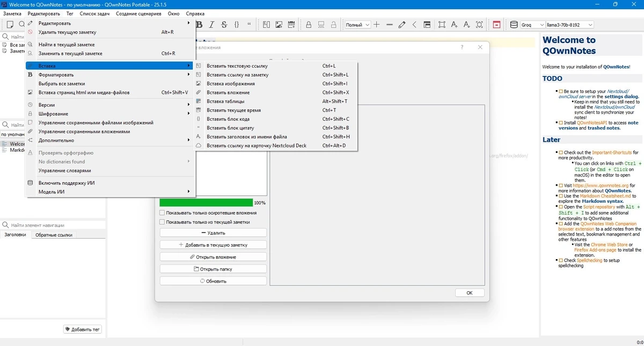Screen dimensions: 644x346
Task: Open the Заметка menu
Action: (x=12, y=13)
